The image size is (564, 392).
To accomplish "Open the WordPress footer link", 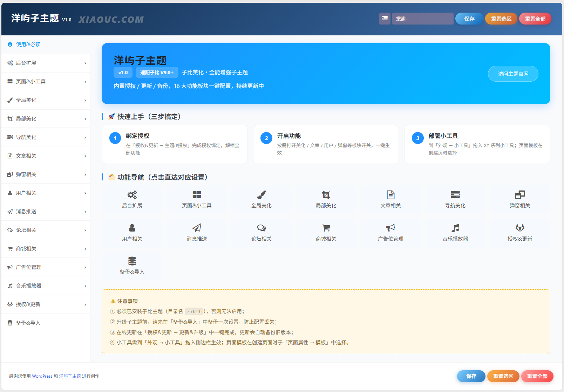I will [42, 376].
